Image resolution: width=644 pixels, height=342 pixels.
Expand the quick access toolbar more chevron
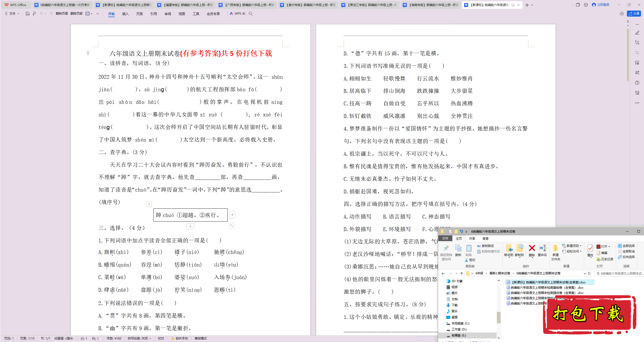click(x=98, y=14)
